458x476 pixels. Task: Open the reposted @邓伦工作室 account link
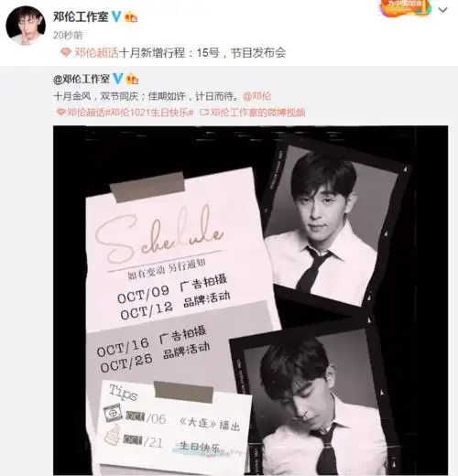tap(82, 80)
